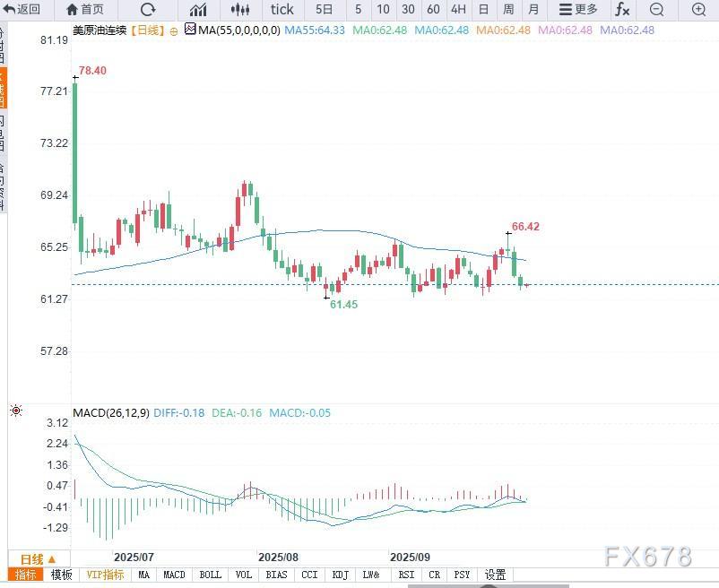This screenshot has height=588, width=719.
Task: Click the MACD panel settings gear icon
Action: (x=15, y=411)
